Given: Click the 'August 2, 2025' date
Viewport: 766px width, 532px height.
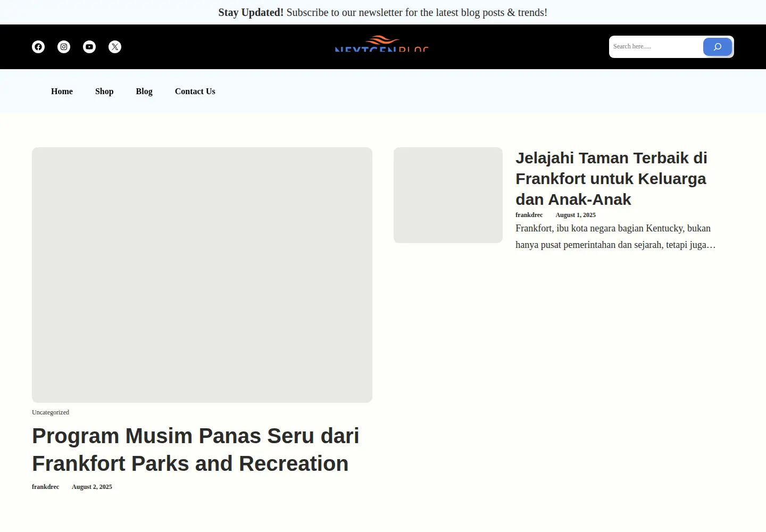Looking at the screenshot, I should click(92, 487).
